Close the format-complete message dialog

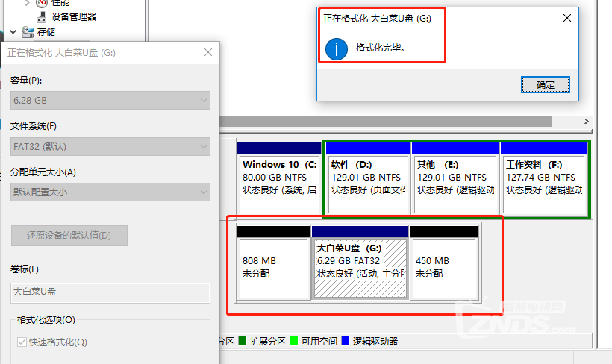tap(567, 18)
